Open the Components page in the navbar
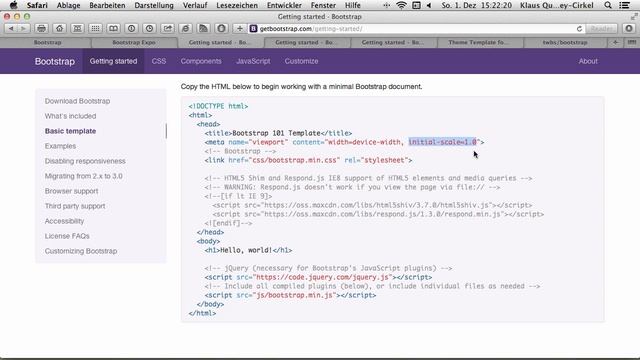This screenshot has height=360, width=640. tap(201, 61)
